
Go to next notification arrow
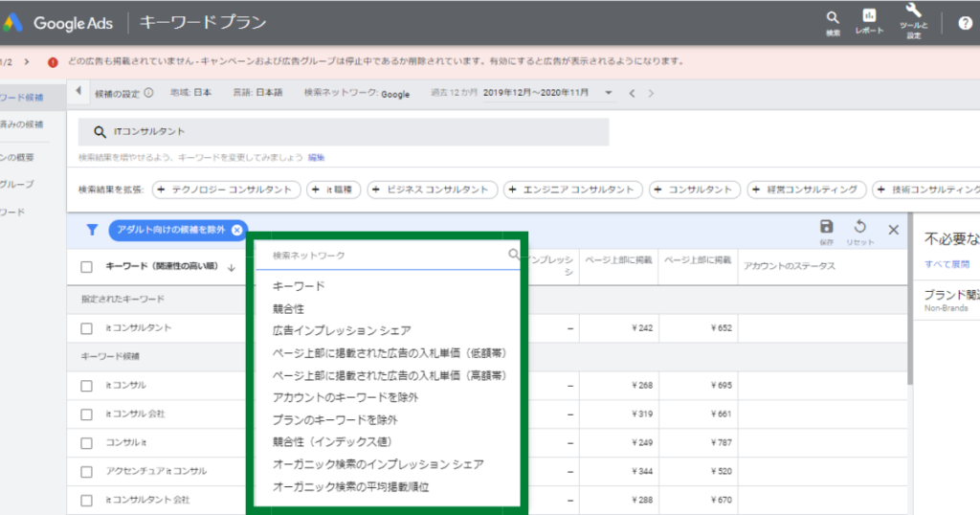click(26, 62)
